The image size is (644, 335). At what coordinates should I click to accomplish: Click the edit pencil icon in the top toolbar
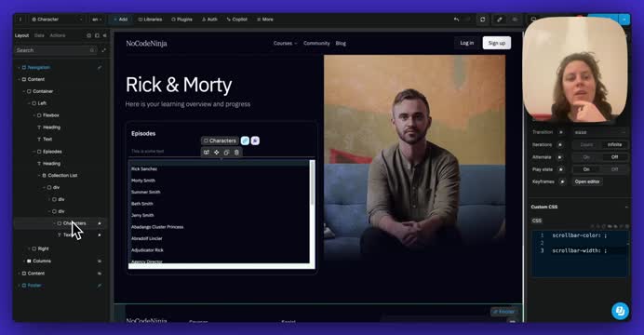[x=500, y=20]
